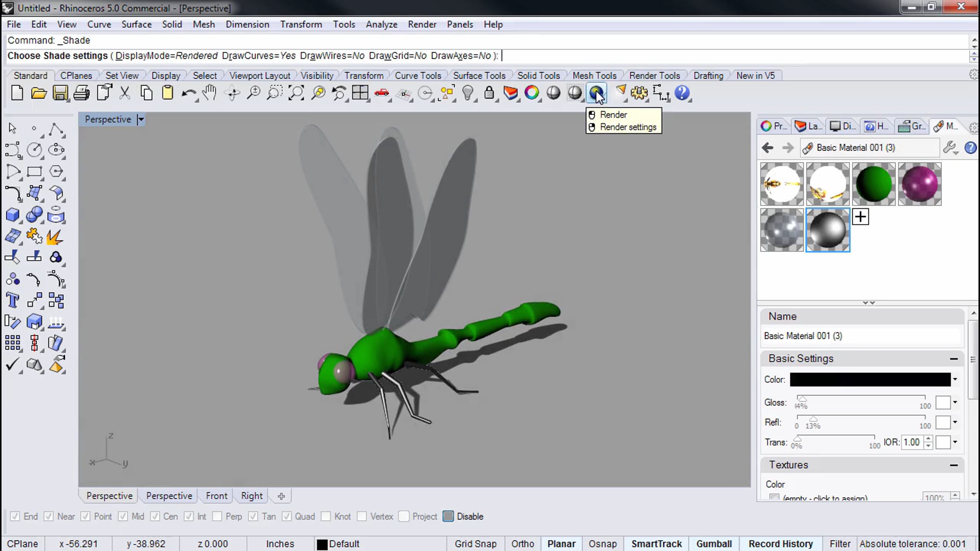
Task: Open the Perspective viewport dropdown arrow
Action: tap(141, 120)
